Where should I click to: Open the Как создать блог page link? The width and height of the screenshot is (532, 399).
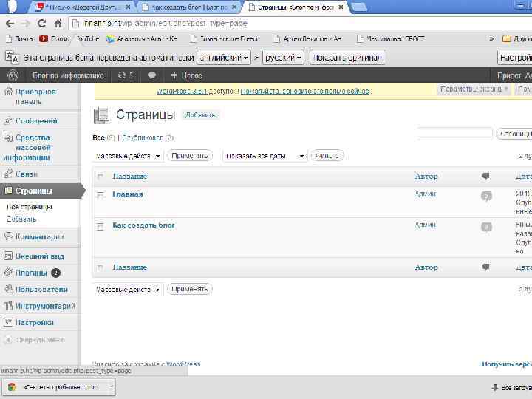tap(143, 225)
